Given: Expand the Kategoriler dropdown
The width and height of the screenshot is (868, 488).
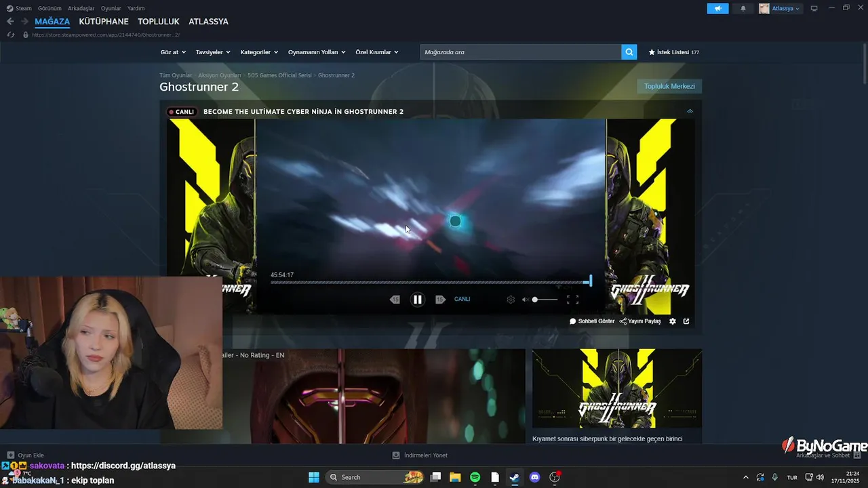Looking at the screenshot, I should [259, 52].
